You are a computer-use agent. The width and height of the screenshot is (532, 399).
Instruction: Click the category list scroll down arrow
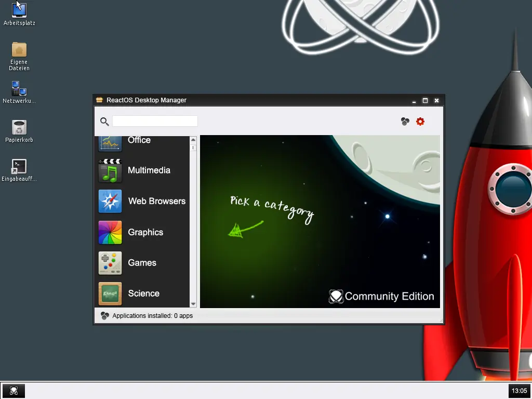point(193,304)
